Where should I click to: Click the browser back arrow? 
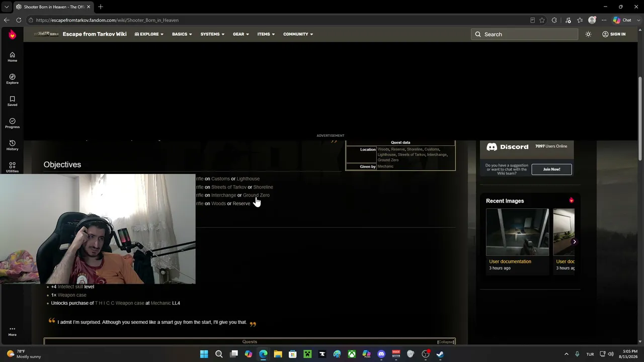point(7,20)
